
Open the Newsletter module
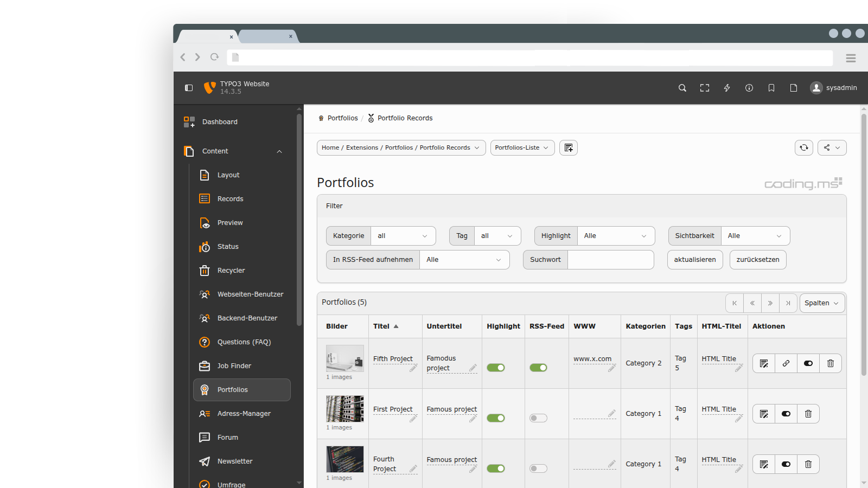click(x=242, y=461)
